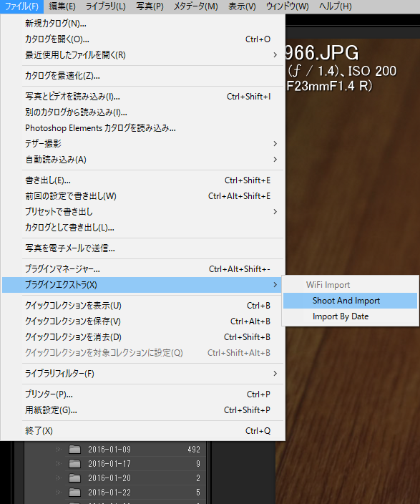Screen dimensions: 420x504
Task: Expand the プラグインエクストラ(X) submenu
Action: click(142, 285)
